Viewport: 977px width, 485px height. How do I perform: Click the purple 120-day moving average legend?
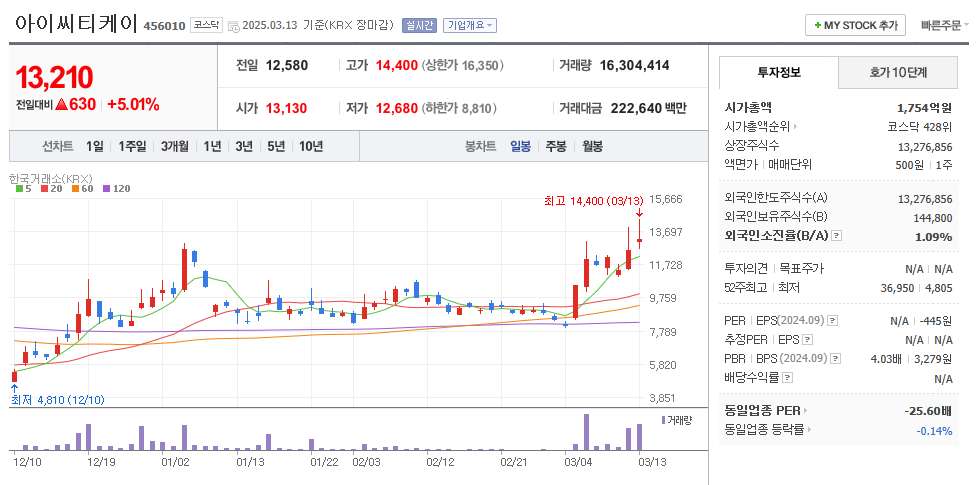click(x=116, y=188)
